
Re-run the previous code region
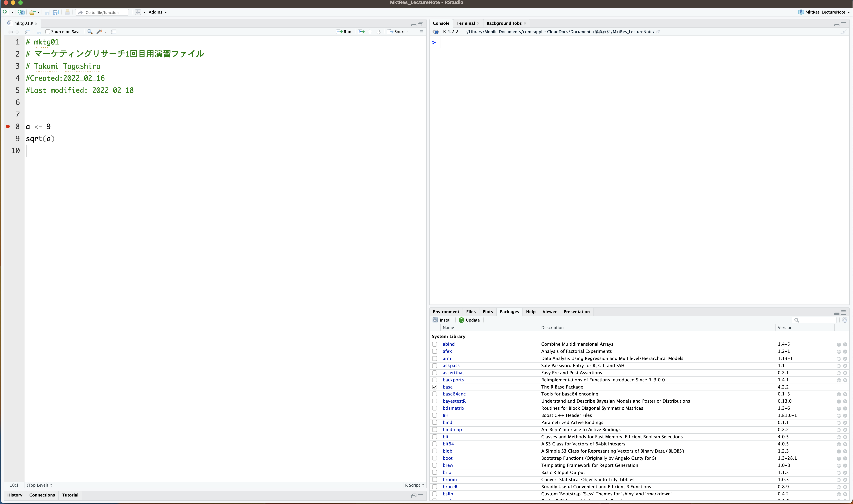[361, 32]
